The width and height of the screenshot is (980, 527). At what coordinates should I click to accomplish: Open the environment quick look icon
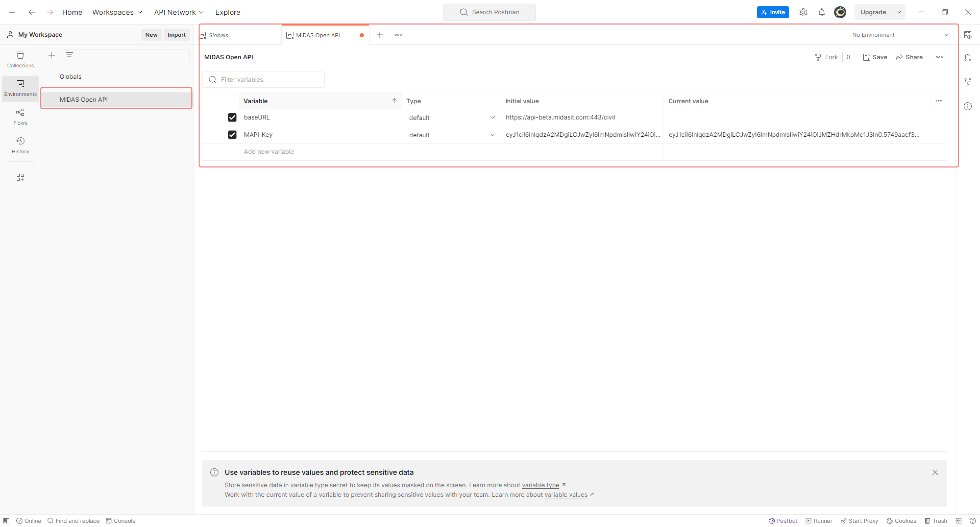tap(968, 35)
